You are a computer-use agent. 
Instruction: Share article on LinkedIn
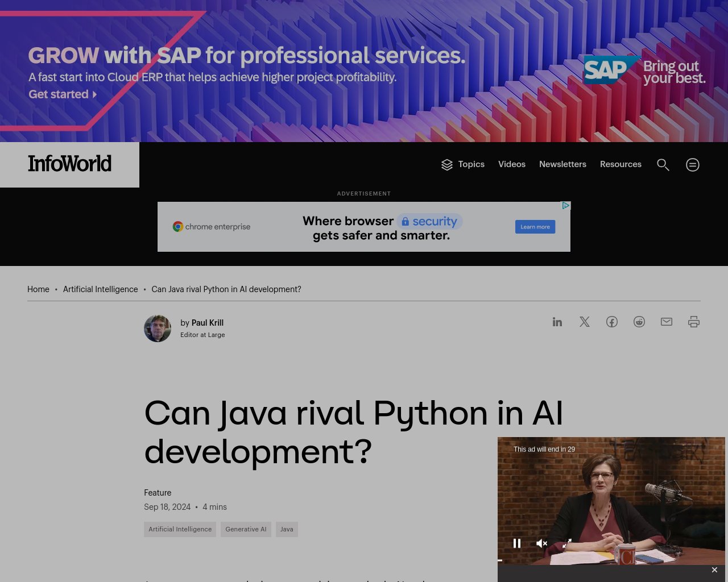pyautogui.click(x=557, y=322)
